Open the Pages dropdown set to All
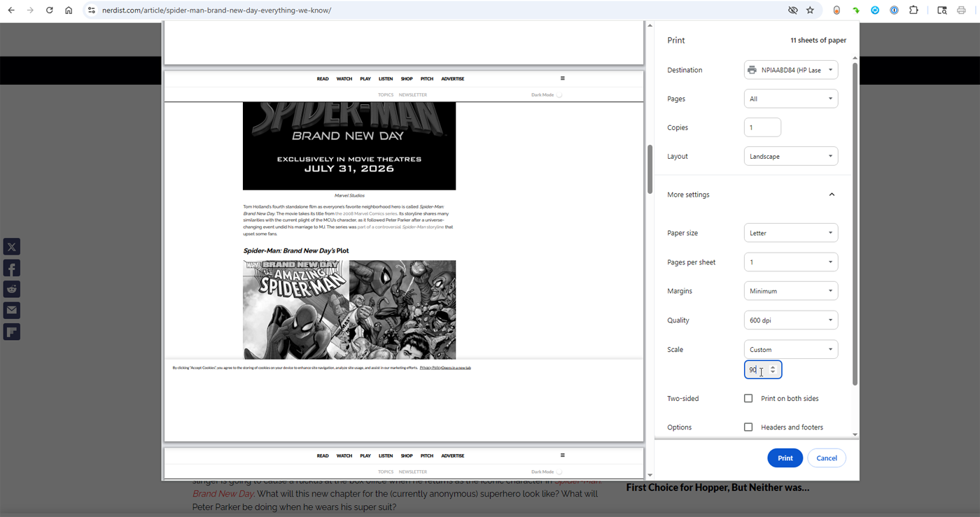This screenshot has height=517, width=980. pyautogui.click(x=791, y=99)
